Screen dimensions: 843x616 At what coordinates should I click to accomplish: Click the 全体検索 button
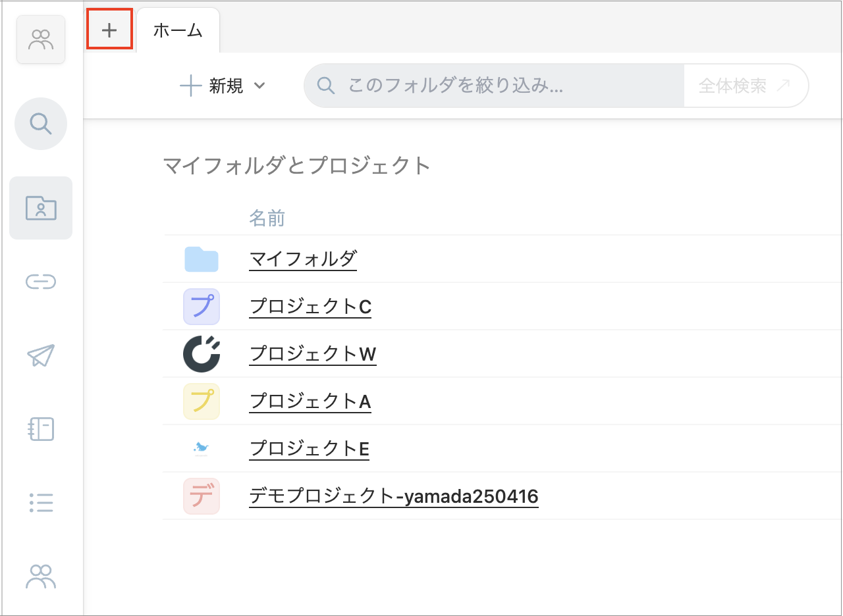(746, 86)
